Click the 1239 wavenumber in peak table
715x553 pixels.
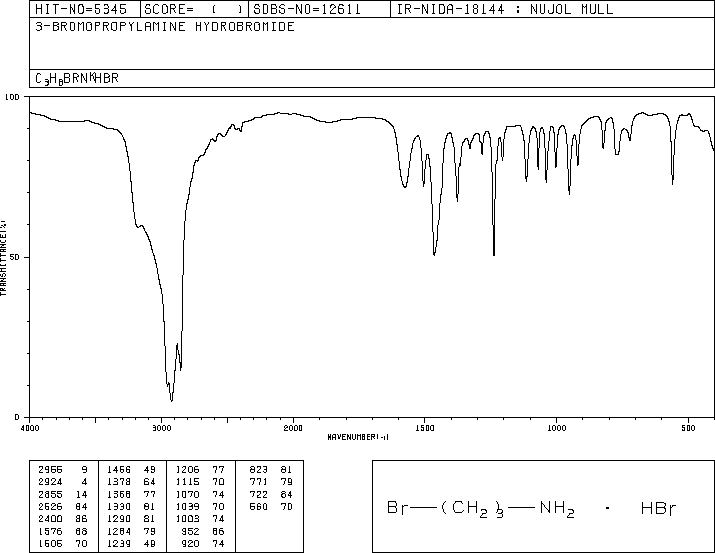point(119,543)
